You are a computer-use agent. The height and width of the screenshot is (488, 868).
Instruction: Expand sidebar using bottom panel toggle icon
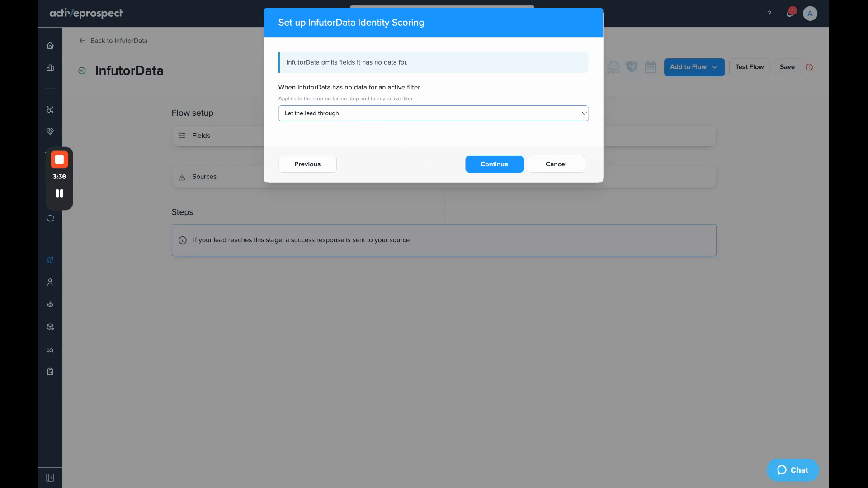pyautogui.click(x=50, y=478)
